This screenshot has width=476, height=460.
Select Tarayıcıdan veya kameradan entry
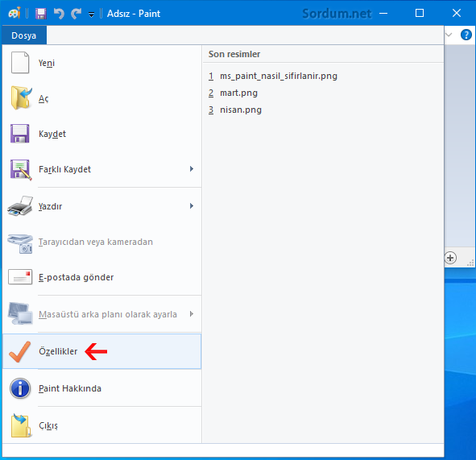pyautogui.click(x=101, y=242)
